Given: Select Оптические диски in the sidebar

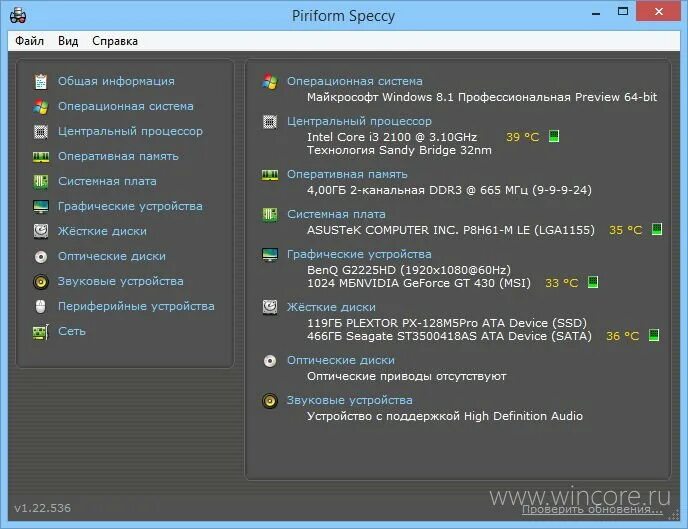Looking at the screenshot, I should point(112,256).
